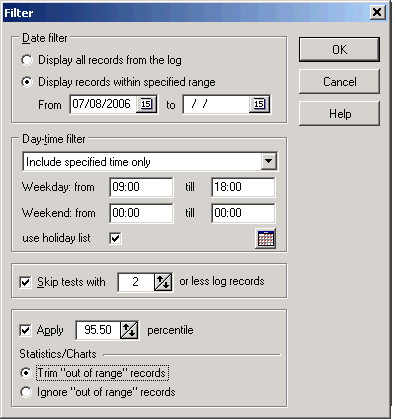This screenshot has width=395, height=419.
Task: Open the holiday list calendar icon
Action: 265,238
